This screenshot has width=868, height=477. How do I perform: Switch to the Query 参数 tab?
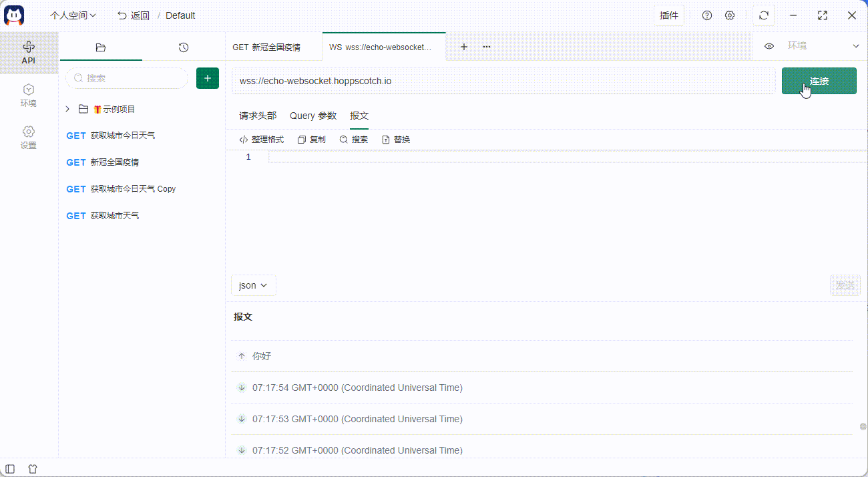tap(312, 116)
